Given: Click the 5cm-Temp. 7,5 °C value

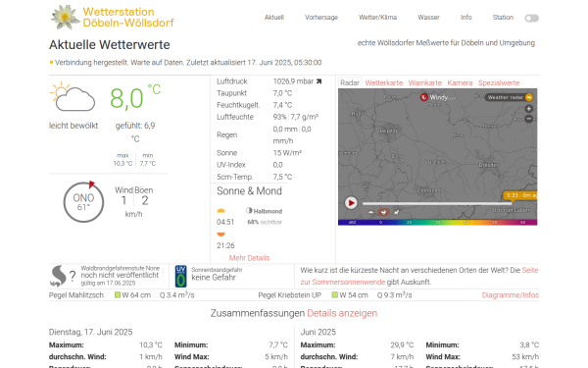Looking at the screenshot, I should click(282, 177).
